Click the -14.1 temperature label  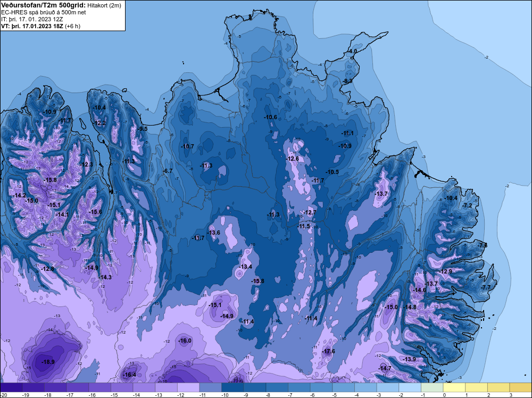point(62,214)
